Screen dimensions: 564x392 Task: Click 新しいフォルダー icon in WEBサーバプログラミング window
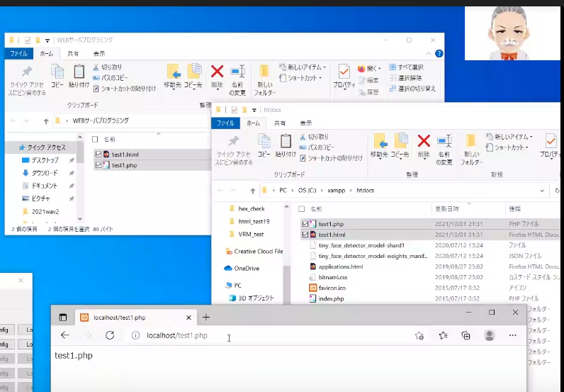pos(264,72)
